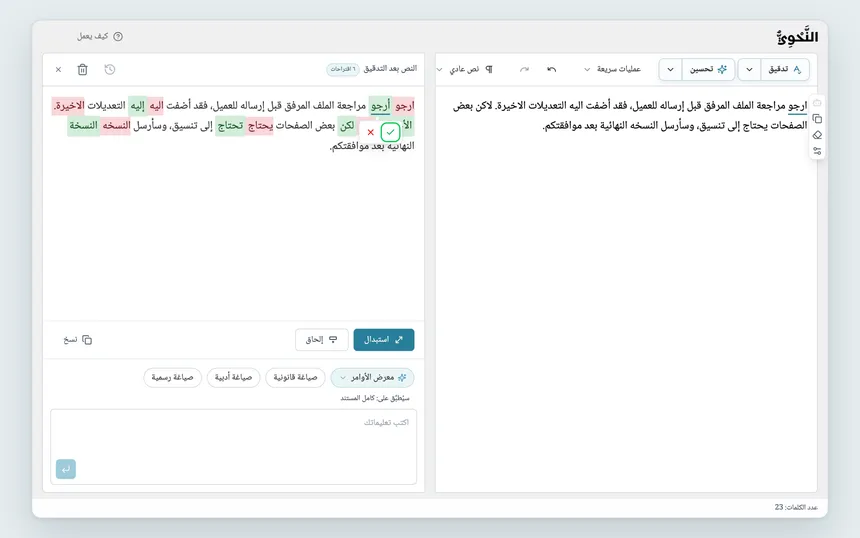Image resolution: width=860 pixels, height=538 pixels.
Task: Select the صياغة رسمية formal style chip
Action: click(x=172, y=377)
